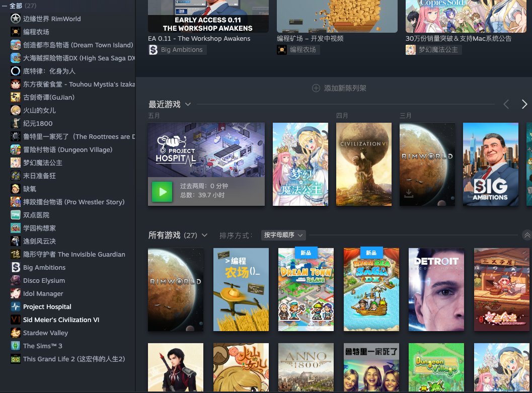Open the Detroit Become Human cover

pyautogui.click(x=436, y=289)
